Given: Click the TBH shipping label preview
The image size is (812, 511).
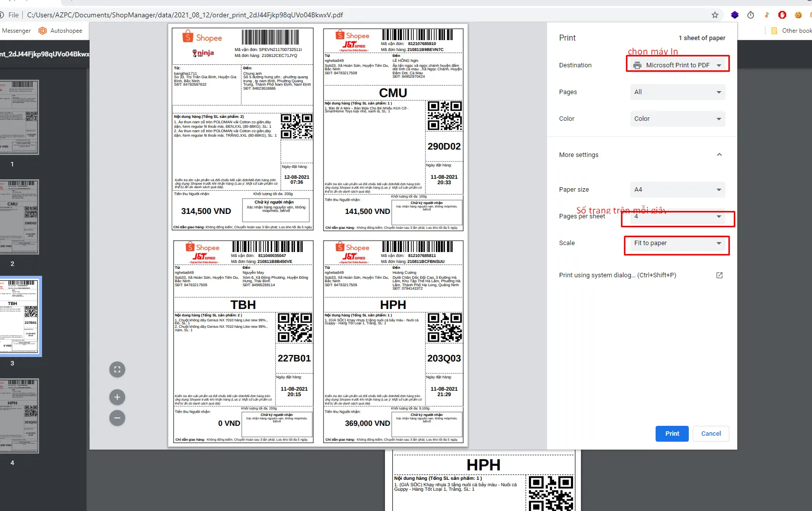Looking at the screenshot, I should 243,342.
